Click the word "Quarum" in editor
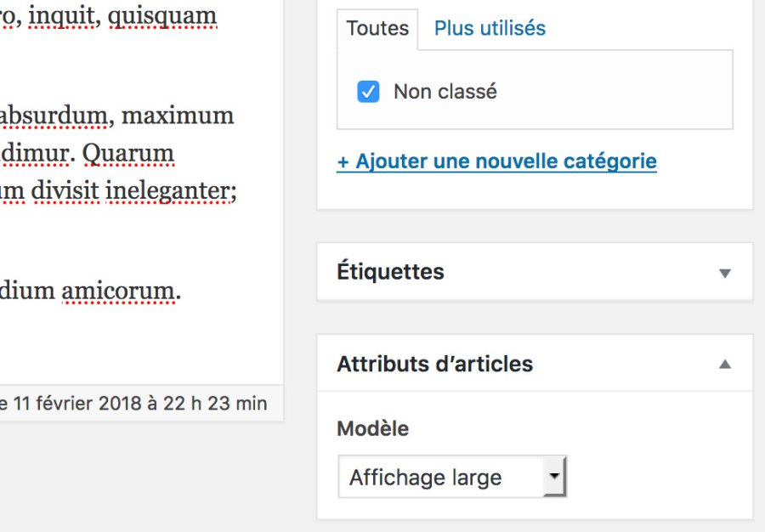This screenshot has height=532, width=765. tap(144, 153)
